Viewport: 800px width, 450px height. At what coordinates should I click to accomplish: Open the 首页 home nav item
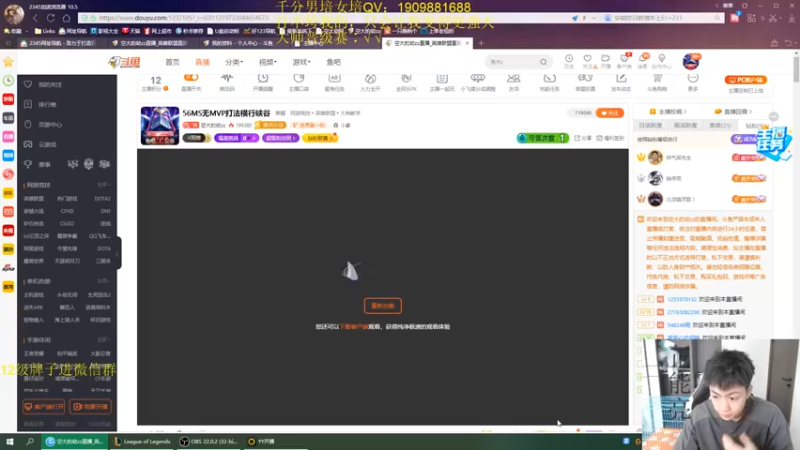point(172,62)
